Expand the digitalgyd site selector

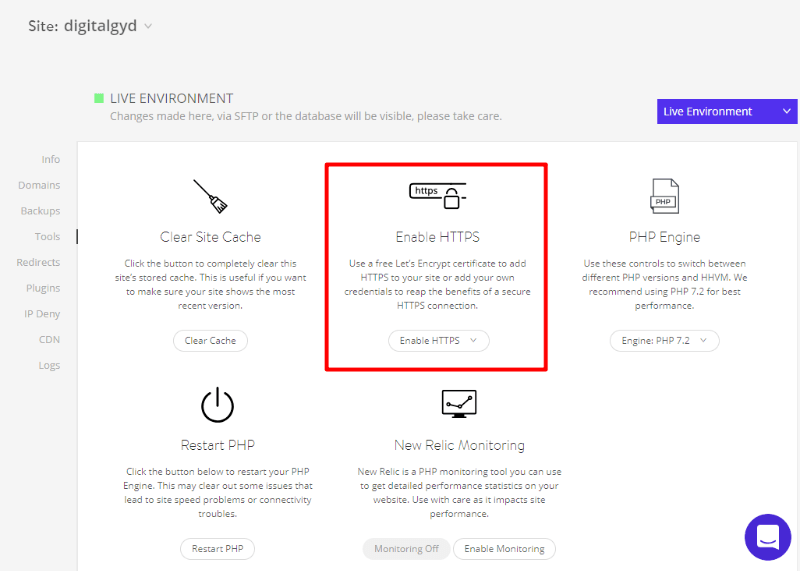(148, 26)
